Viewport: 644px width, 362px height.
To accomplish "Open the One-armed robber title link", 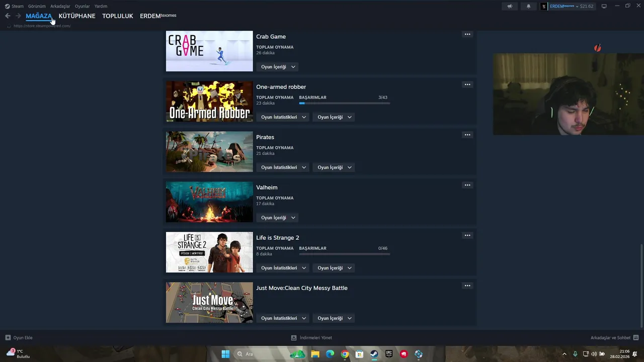I will (x=281, y=87).
